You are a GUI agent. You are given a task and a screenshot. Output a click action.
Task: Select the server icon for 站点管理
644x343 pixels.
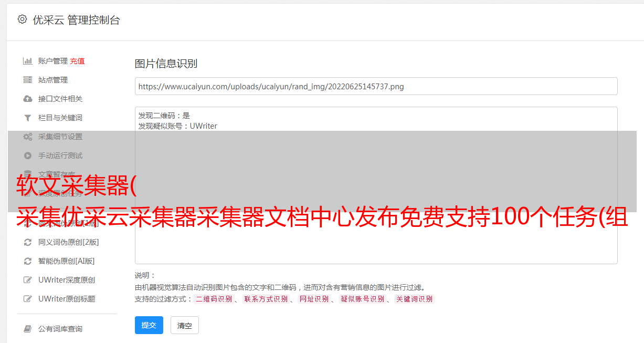(28, 80)
